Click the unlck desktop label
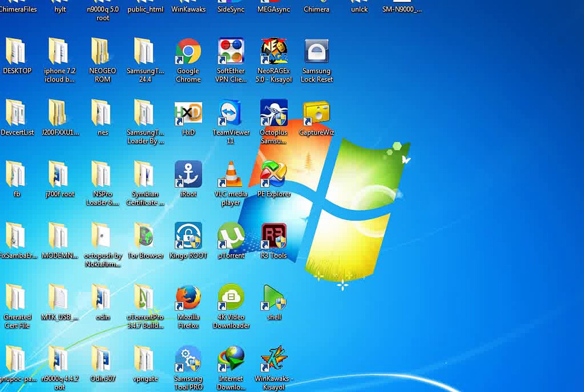The image size is (584, 392). 359,9
